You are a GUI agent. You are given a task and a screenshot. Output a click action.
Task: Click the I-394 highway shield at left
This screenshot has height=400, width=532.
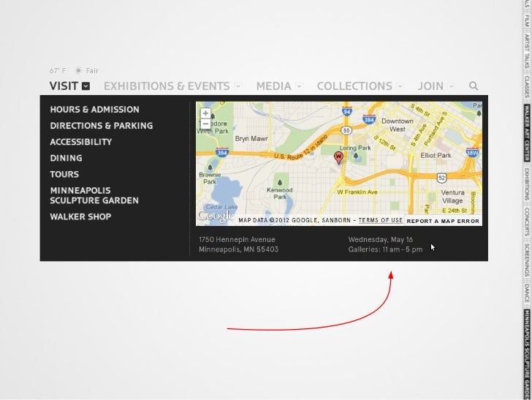(222, 153)
